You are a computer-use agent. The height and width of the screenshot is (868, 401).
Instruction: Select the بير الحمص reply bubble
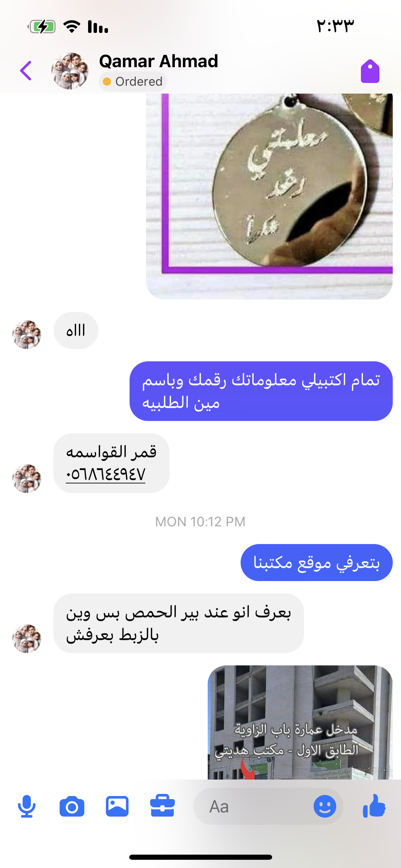(x=179, y=623)
